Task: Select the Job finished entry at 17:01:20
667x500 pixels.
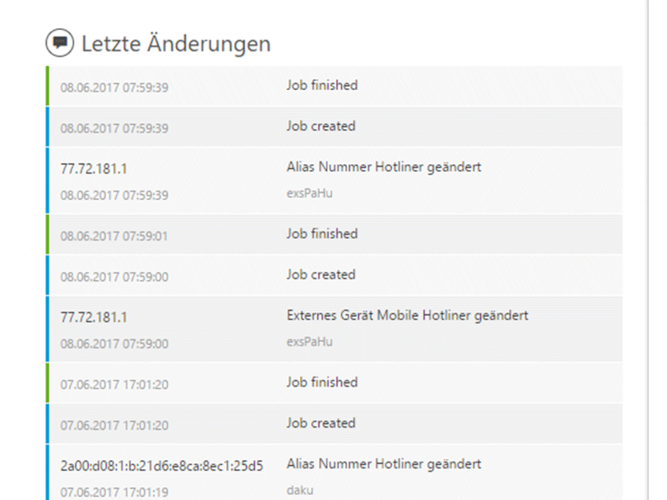Action: tap(334, 383)
